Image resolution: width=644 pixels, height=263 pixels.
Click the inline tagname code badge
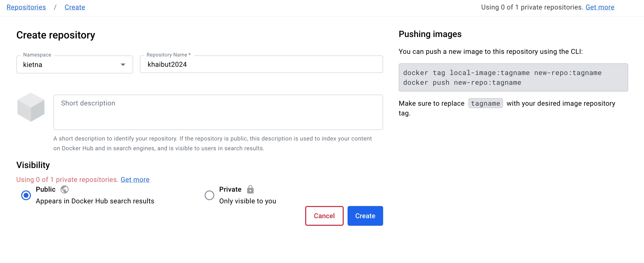(485, 103)
